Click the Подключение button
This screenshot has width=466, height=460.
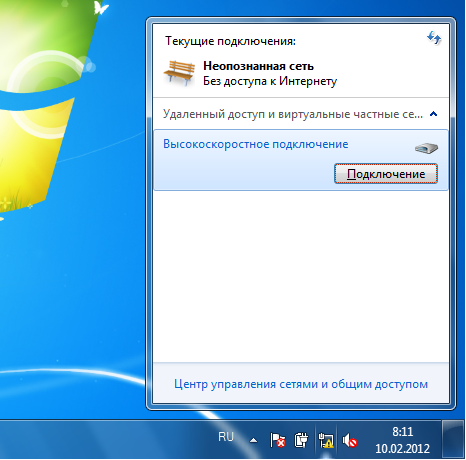[386, 173]
